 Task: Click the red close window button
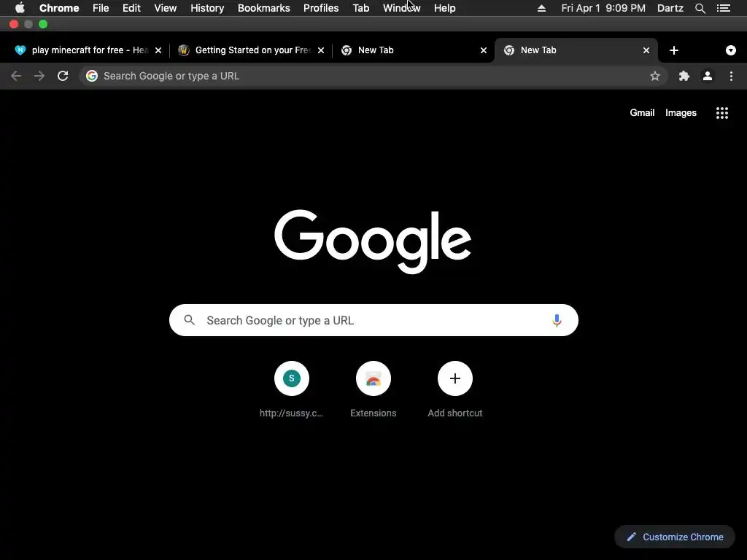[x=14, y=24]
